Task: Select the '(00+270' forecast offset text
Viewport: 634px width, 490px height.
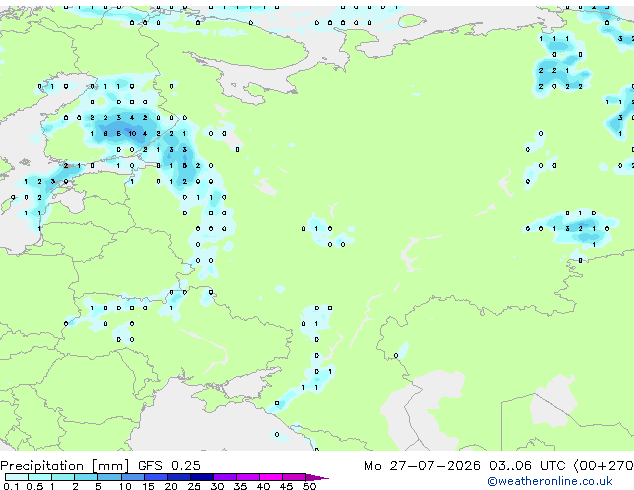Action: point(604,466)
